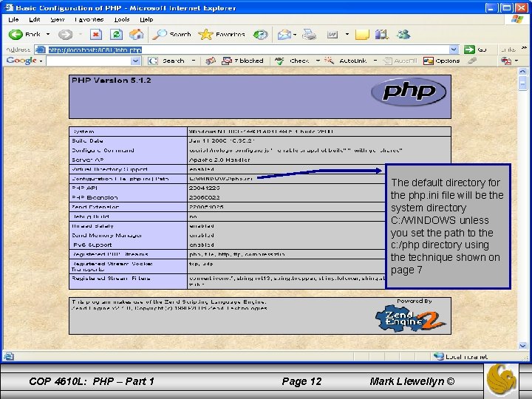Open the Forward button dropdown arrow
The image size is (532, 399).
pos(81,34)
